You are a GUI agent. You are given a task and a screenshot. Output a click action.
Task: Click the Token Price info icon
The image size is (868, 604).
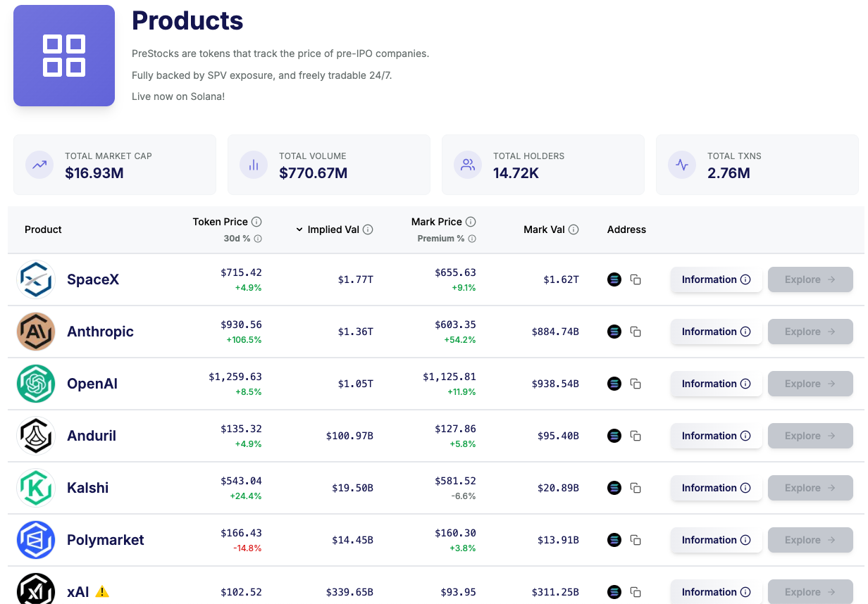257,222
